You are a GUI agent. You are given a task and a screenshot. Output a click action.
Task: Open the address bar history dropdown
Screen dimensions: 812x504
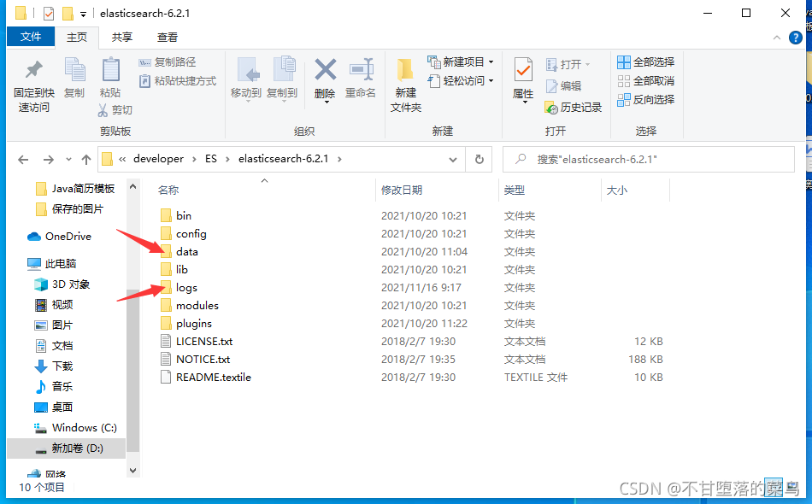[453, 160]
